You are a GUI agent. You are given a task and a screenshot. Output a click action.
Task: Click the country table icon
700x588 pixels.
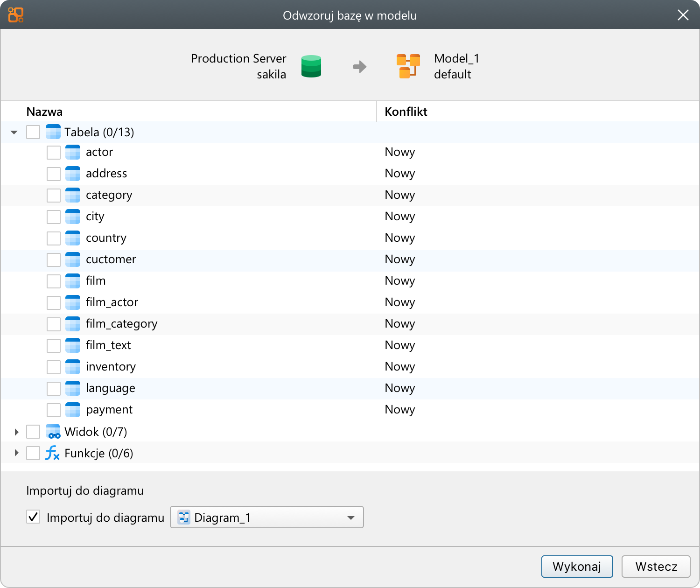73,238
